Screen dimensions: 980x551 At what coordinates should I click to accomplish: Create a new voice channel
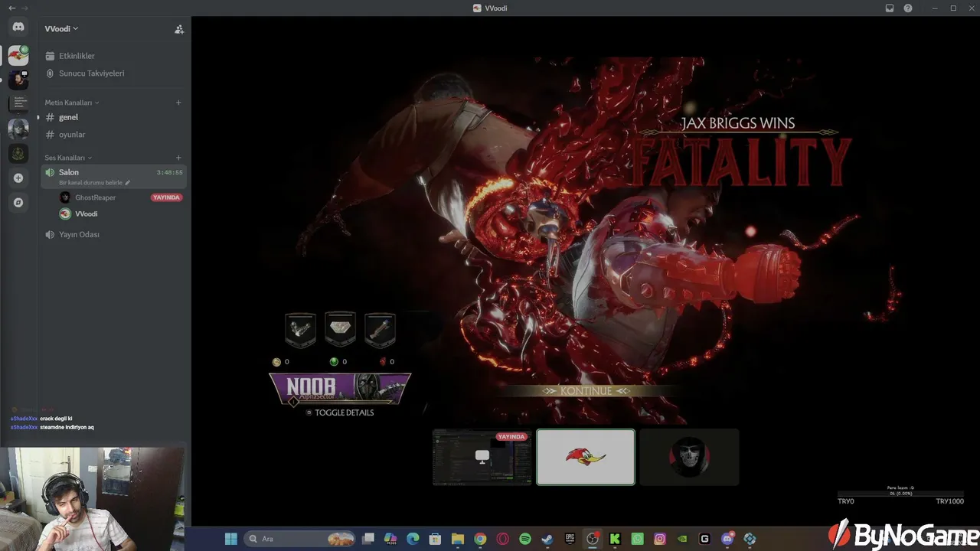pyautogui.click(x=178, y=158)
